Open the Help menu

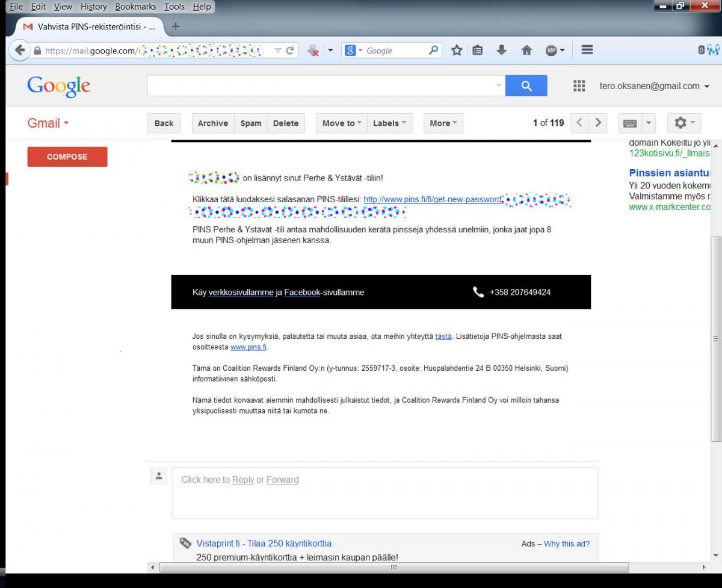click(x=202, y=7)
